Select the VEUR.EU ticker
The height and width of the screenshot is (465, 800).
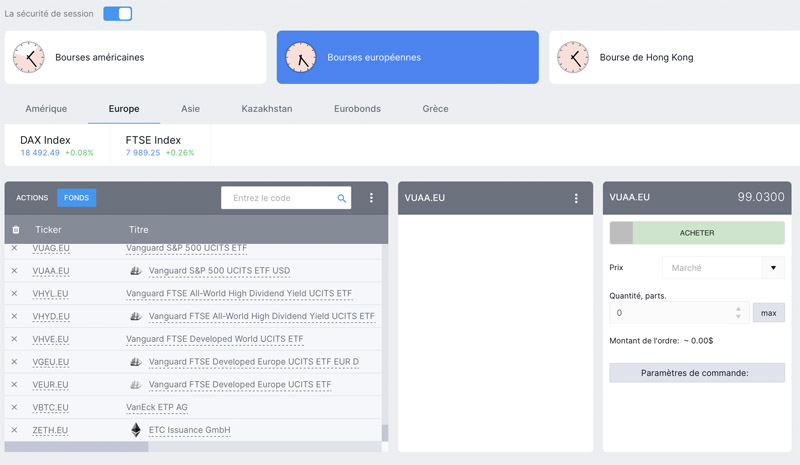tap(50, 384)
